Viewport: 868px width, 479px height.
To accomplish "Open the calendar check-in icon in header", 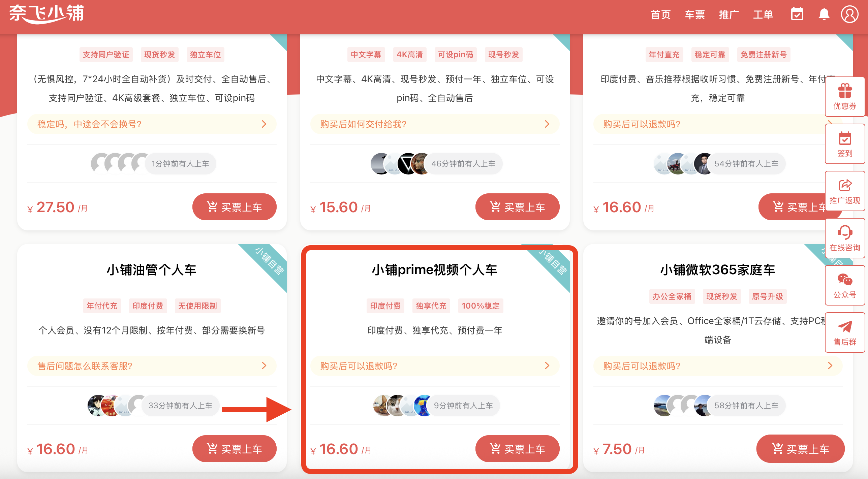I will [x=797, y=14].
